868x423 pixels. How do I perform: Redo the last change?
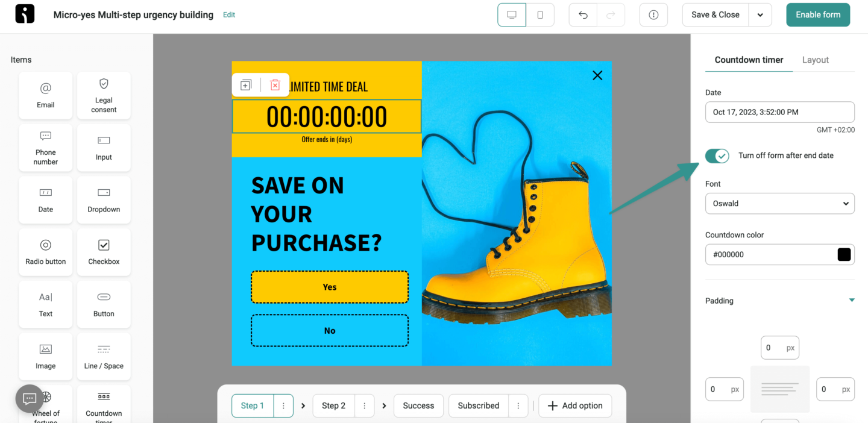[611, 15]
